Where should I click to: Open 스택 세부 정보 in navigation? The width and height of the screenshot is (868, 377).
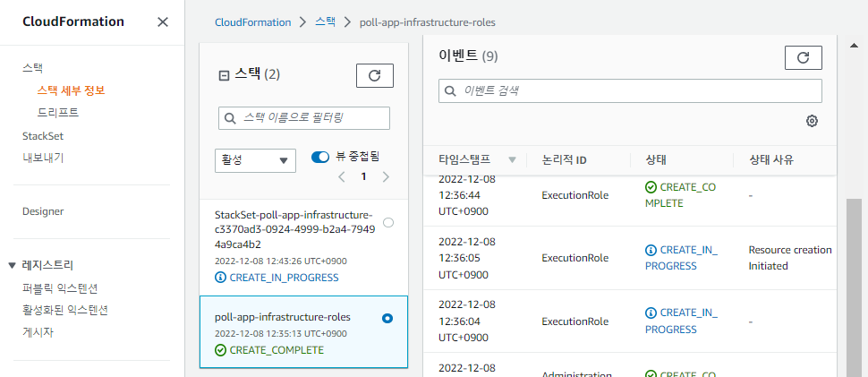(71, 90)
